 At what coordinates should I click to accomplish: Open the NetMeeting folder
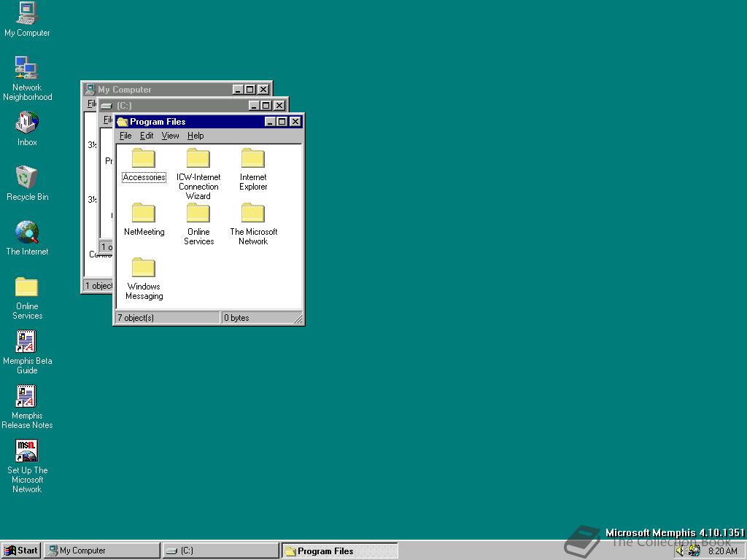(143, 214)
